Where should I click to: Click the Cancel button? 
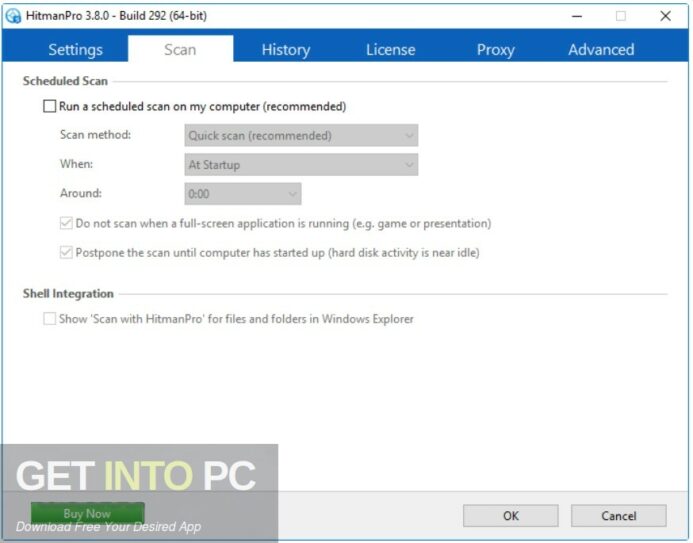pyautogui.click(x=618, y=516)
